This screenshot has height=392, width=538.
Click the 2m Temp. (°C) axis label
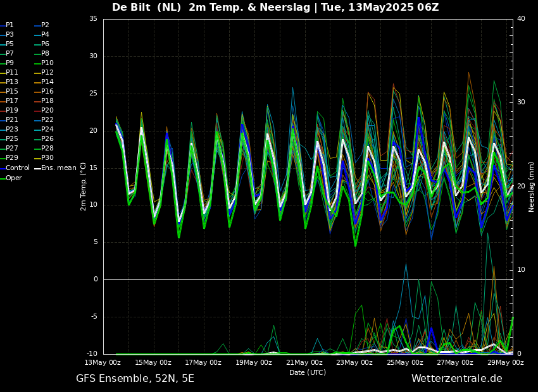pos(84,186)
